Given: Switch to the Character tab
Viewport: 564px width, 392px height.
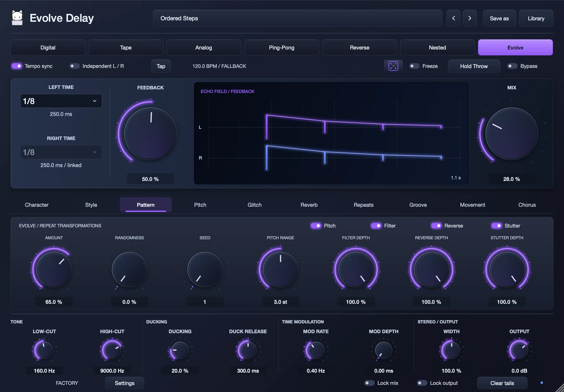Looking at the screenshot, I should click(37, 205).
